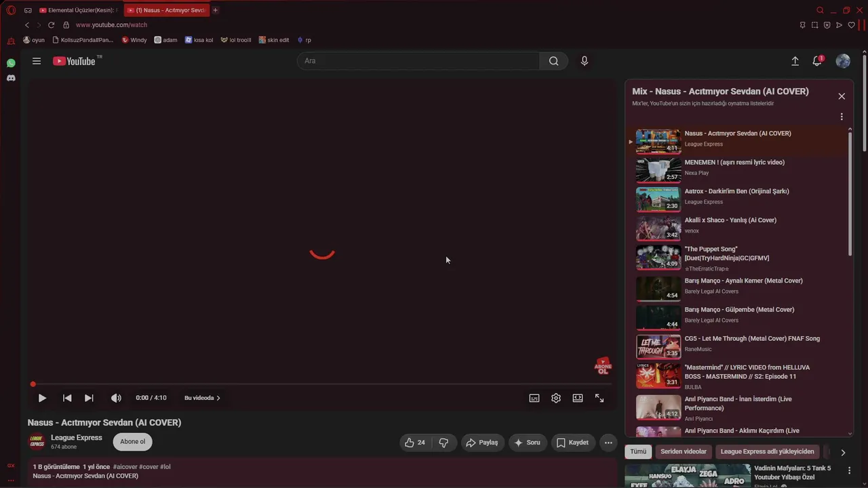The image size is (868, 488).
Task: Open the Opera GX main menu logo
Action: point(11,10)
